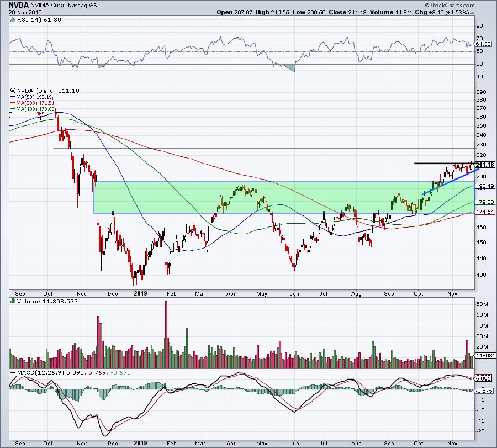Select the NVIDIA Corp. company name

[x=48, y=6]
